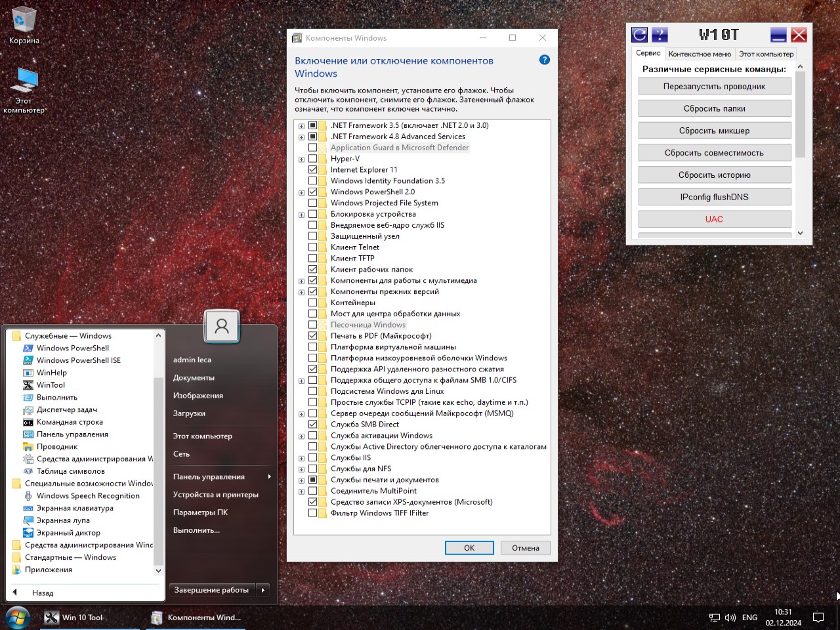
Task: Switch to the Context menu tab
Action: (x=700, y=54)
